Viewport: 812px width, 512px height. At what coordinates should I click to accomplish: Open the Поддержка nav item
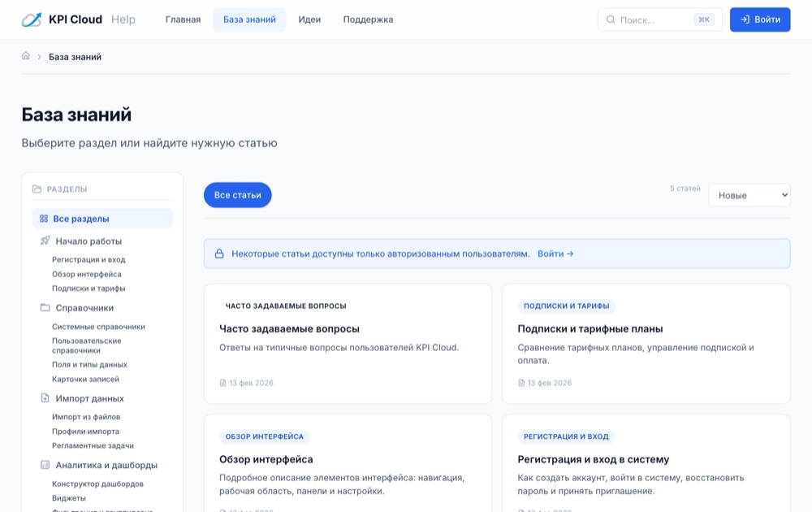[x=368, y=20]
